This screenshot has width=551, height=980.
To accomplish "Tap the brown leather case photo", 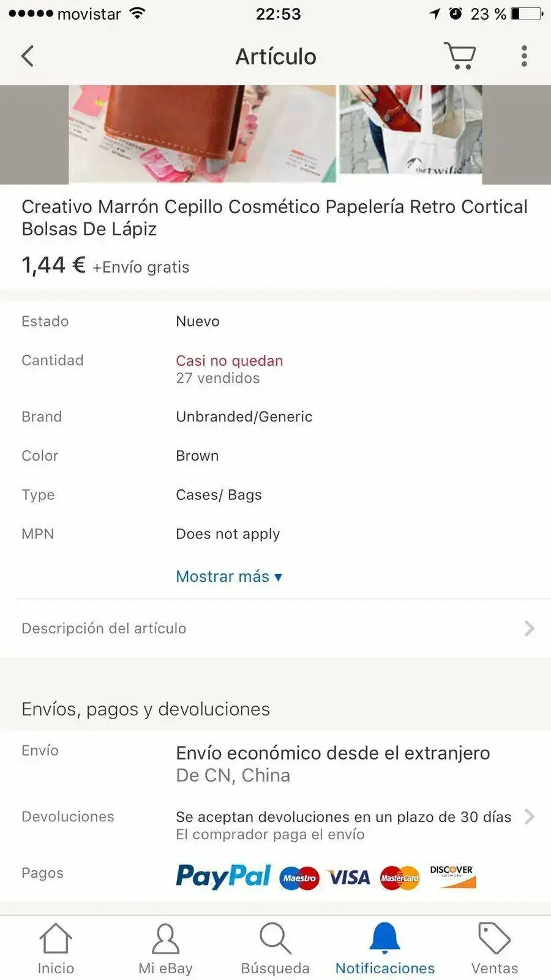I will click(x=202, y=134).
